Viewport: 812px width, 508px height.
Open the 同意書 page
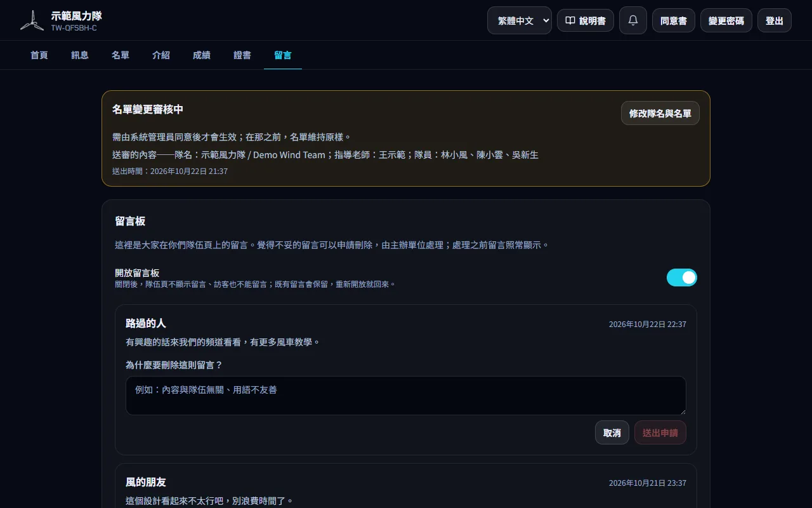[x=674, y=20]
